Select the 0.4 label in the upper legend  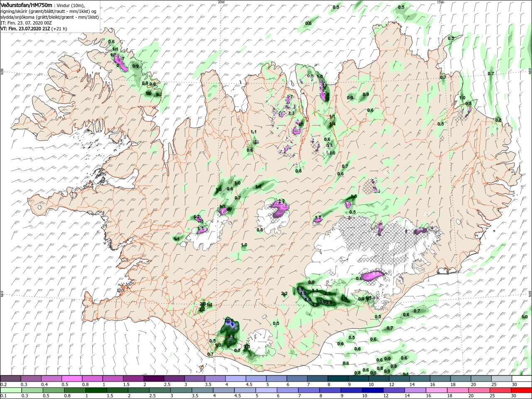(44, 384)
